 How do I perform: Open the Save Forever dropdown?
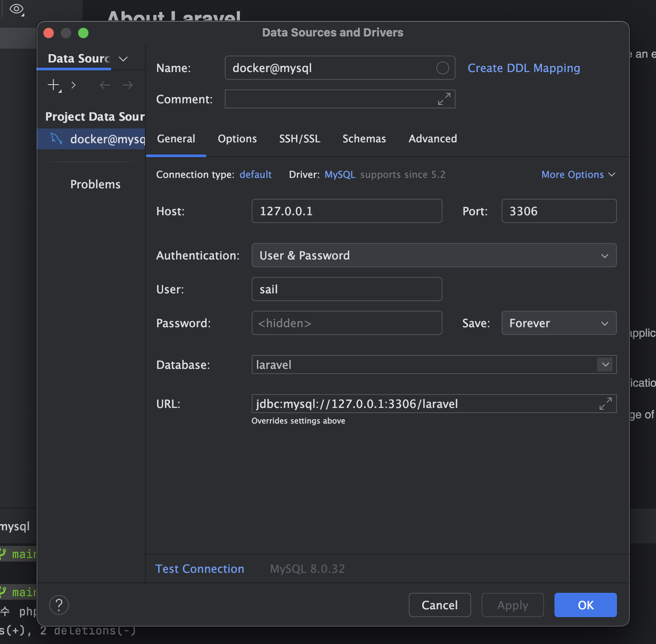click(559, 323)
